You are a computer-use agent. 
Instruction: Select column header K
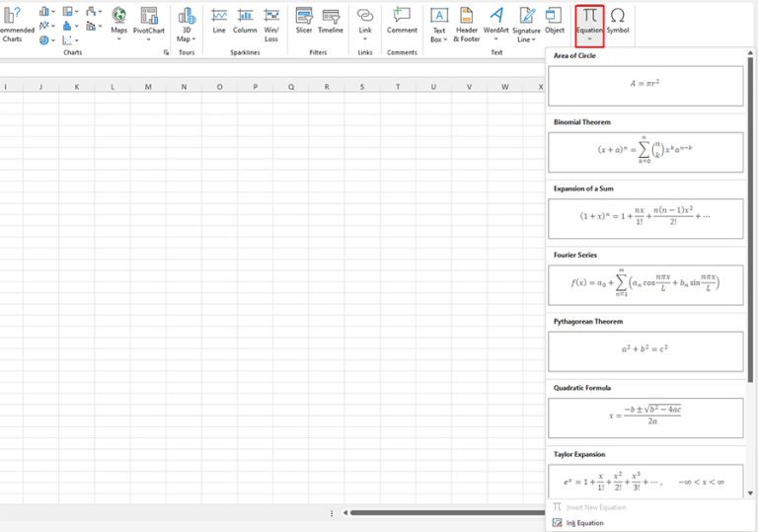tap(77, 87)
